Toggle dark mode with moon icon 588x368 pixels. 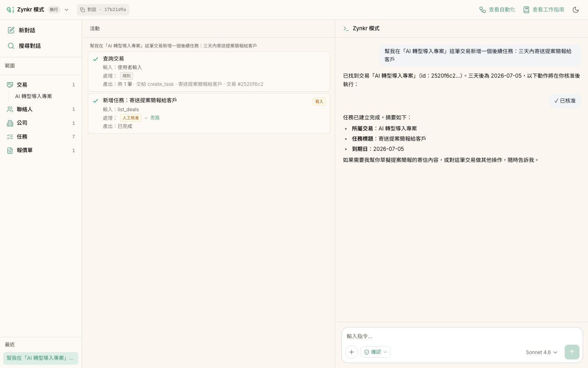pyautogui.click(x=576, y=10)
